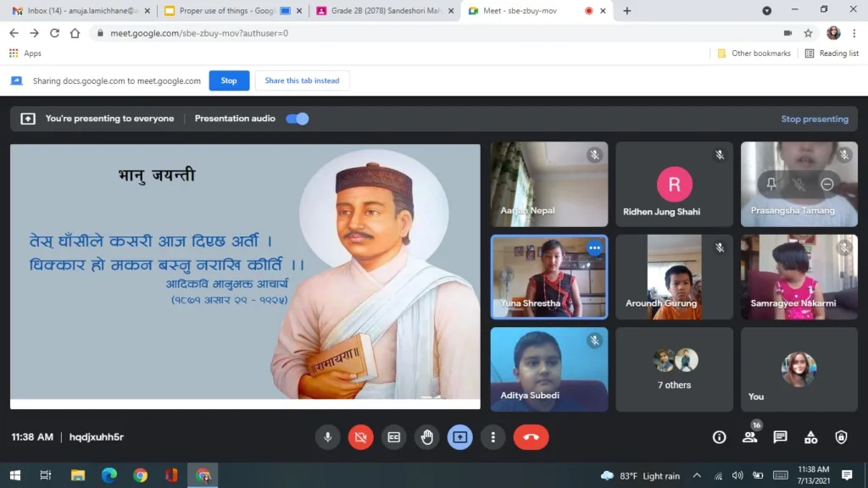Go to homepage with Home icon
The width and height of the screenshot is (868, 488).
pyautogui.click(x=75, y=33)
